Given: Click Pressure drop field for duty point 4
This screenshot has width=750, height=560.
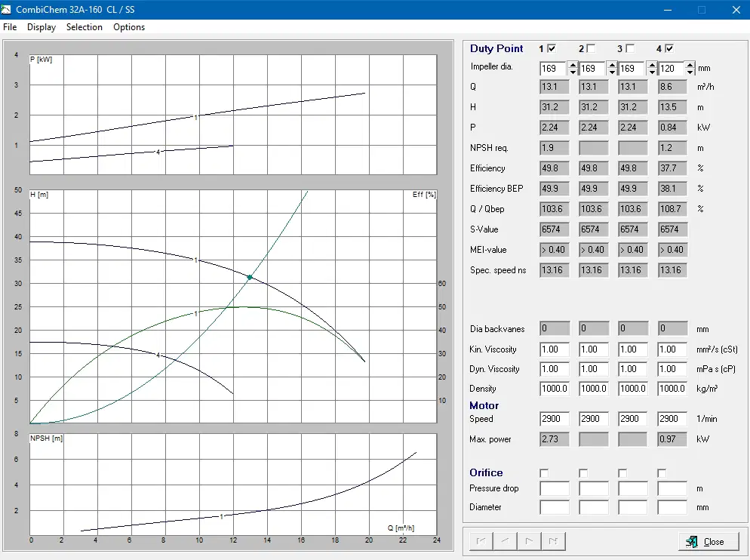Looking at the screenshot, I should (672, 489).
